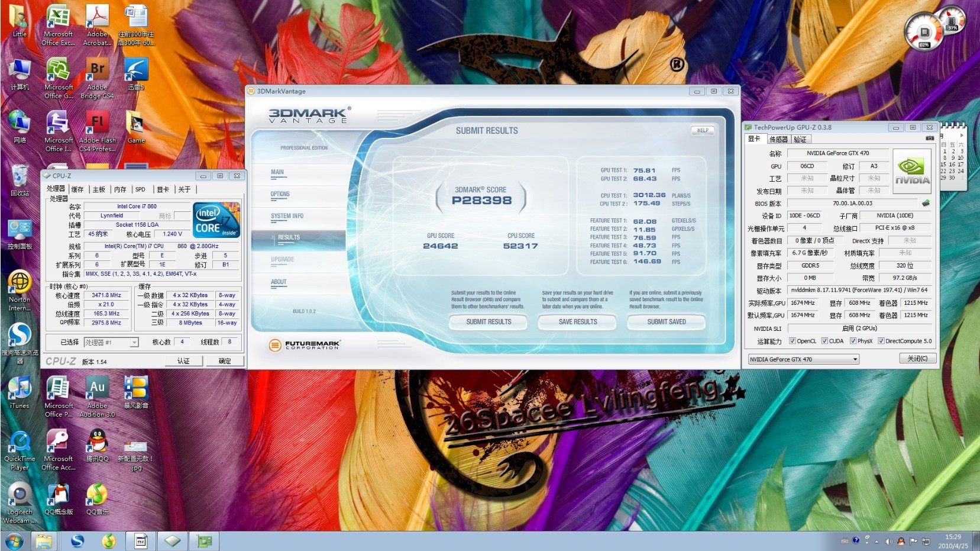Screen dimensions: 980x551
Task: Click the SUBMIT RESULTS button
Action: pos(489,322)
